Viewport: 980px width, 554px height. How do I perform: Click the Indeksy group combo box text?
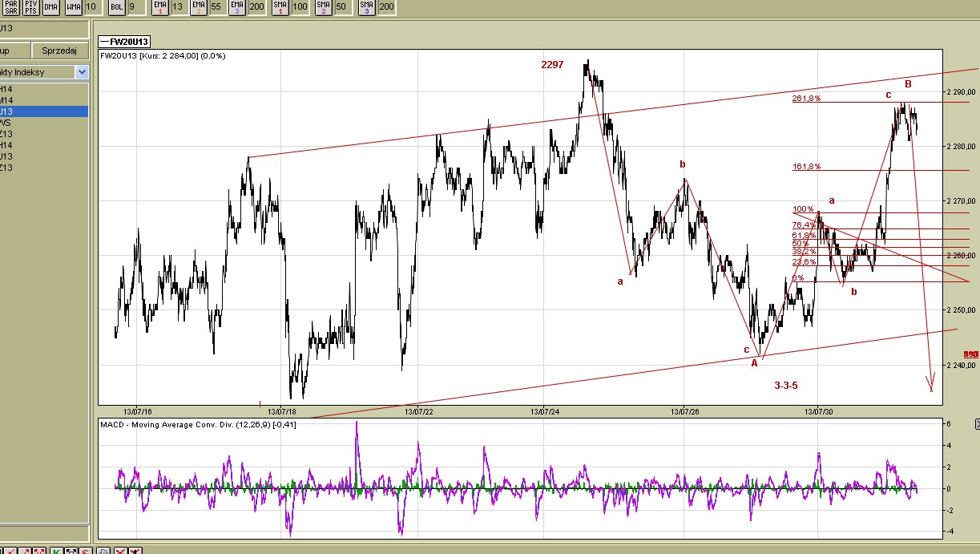pos(37,72)
